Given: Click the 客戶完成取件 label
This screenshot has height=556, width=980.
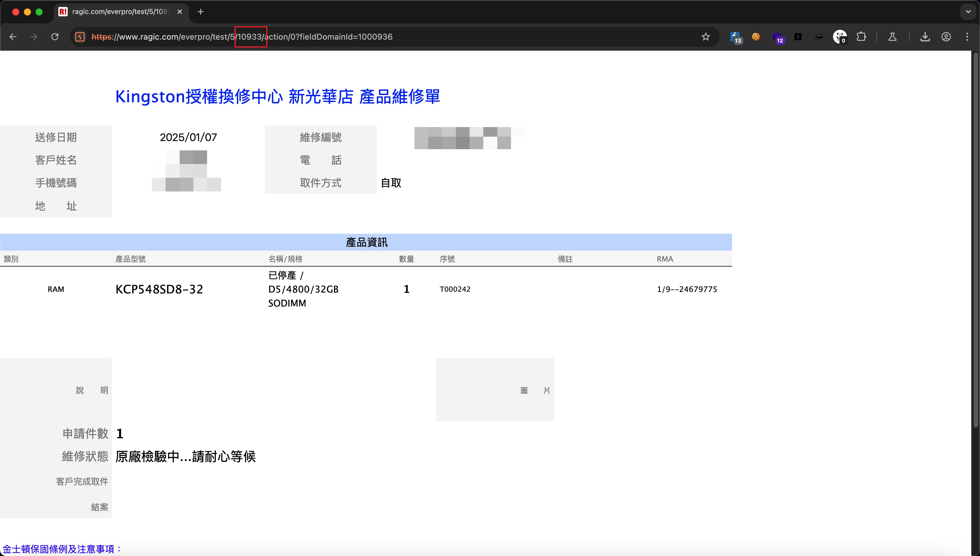Looking at the screenshot, I should 82,481.
